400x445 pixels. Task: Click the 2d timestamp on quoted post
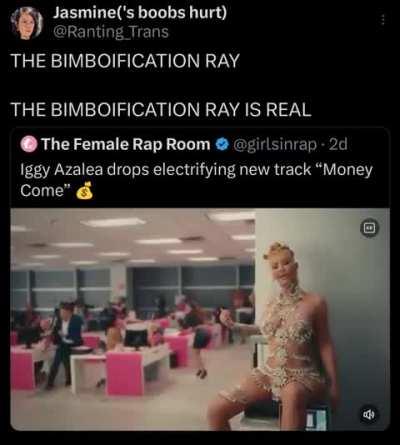338,144
